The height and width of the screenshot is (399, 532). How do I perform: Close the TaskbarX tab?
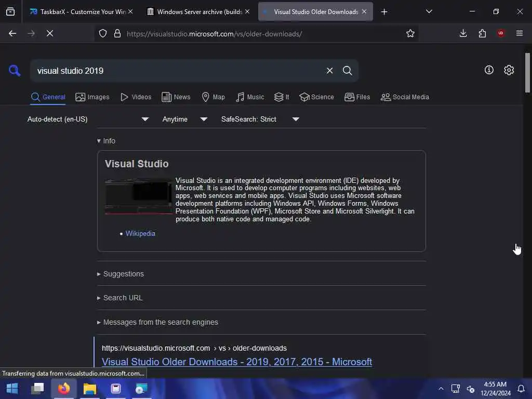click(130, 11)
